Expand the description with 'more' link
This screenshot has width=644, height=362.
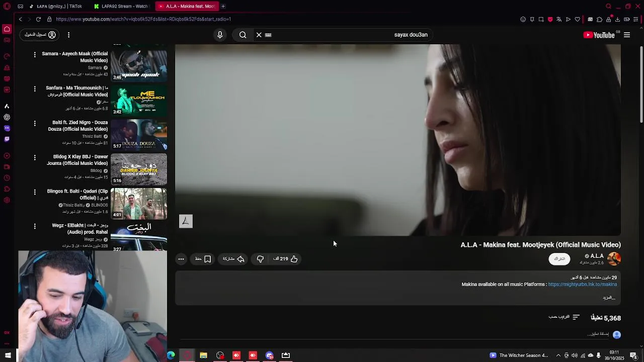pos(609,298)
